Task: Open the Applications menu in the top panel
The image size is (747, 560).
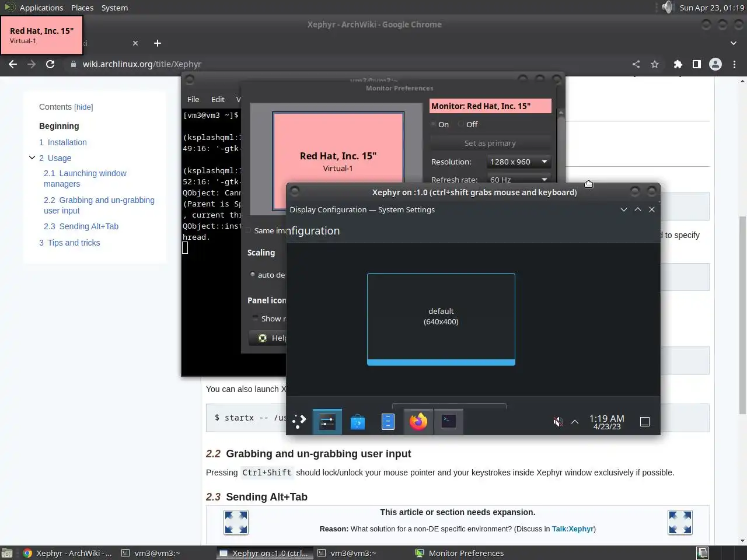Action: pos(41,8)
